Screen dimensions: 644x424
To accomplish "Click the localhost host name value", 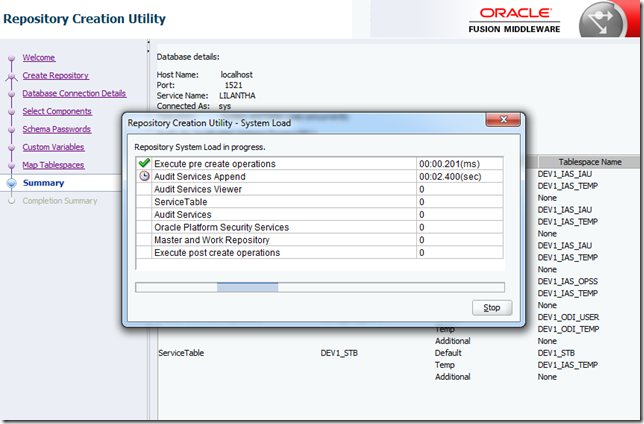I will 237,75.
